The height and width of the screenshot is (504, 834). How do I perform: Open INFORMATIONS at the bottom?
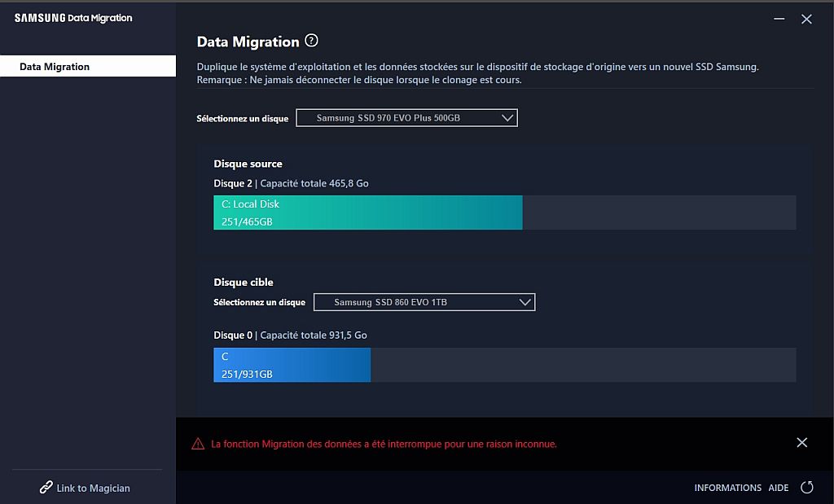coord(727,488)
